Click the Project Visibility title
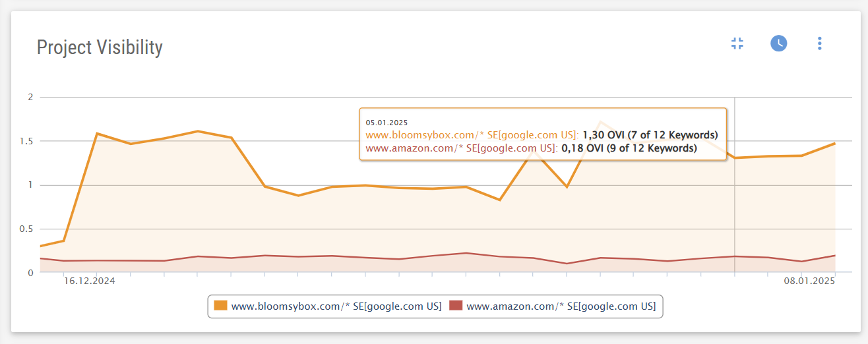Screen dimensions: 868x344 [100, 47]
